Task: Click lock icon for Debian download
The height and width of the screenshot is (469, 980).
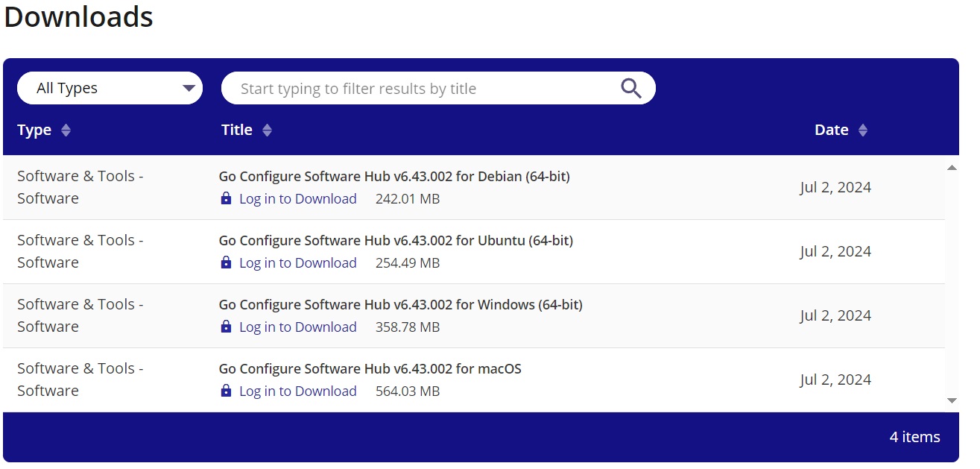Action: [226, 199]
